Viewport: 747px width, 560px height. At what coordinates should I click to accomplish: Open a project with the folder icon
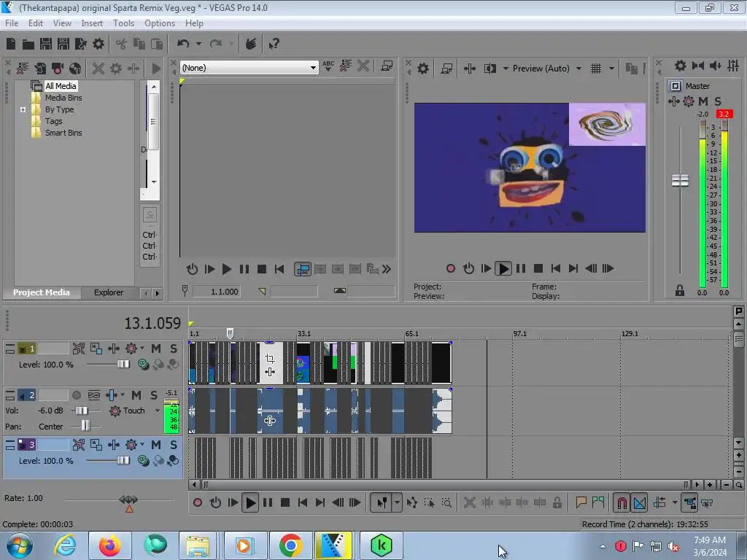pos(28,44)
